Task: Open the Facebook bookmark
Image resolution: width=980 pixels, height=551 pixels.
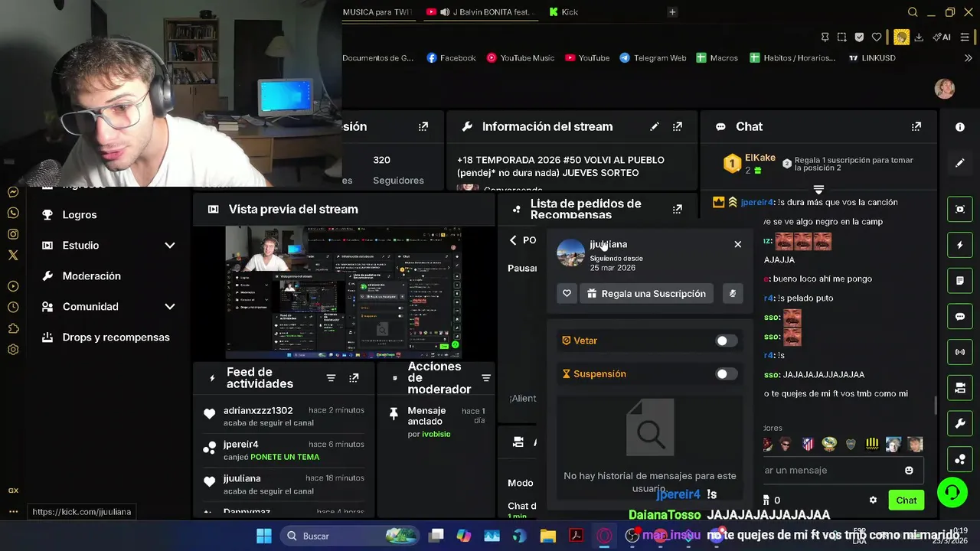Action: pos(452,58)
